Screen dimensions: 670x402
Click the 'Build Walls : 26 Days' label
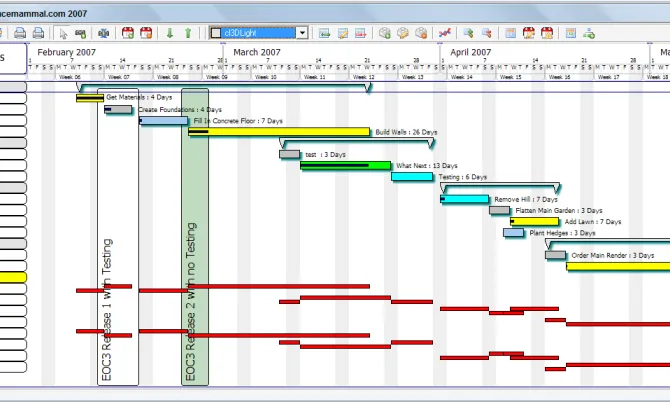point(406,132)
